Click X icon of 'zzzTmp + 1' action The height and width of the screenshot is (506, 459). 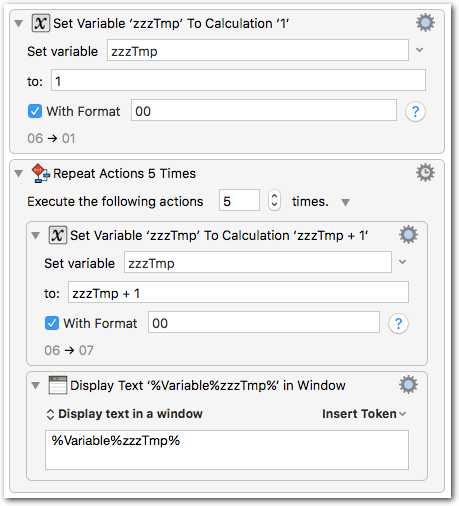(58, 235)
